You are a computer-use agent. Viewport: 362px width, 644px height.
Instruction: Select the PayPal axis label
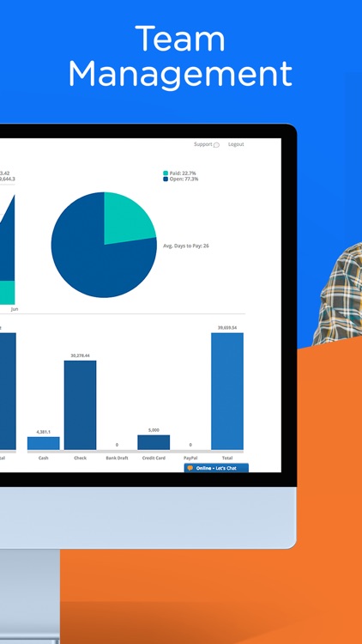coord(190,458)
